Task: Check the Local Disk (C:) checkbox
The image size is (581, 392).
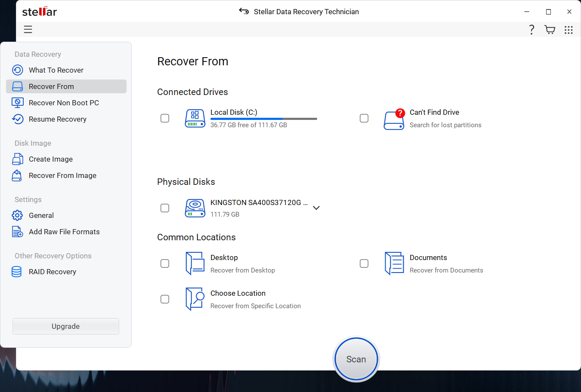Action: [165, 118]
